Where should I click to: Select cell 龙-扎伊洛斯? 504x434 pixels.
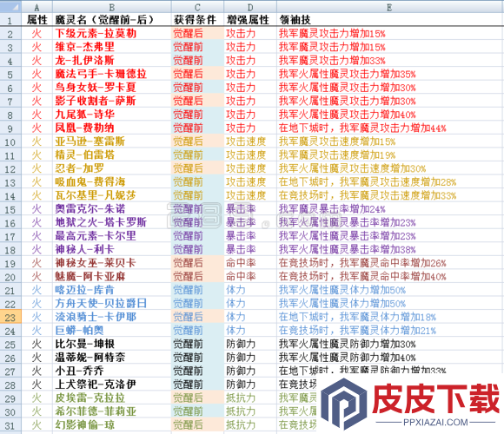[112, 61]
